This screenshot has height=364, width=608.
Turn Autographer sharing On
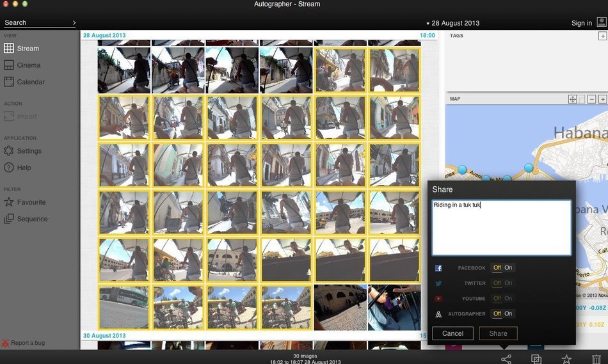tap(508, 313)
